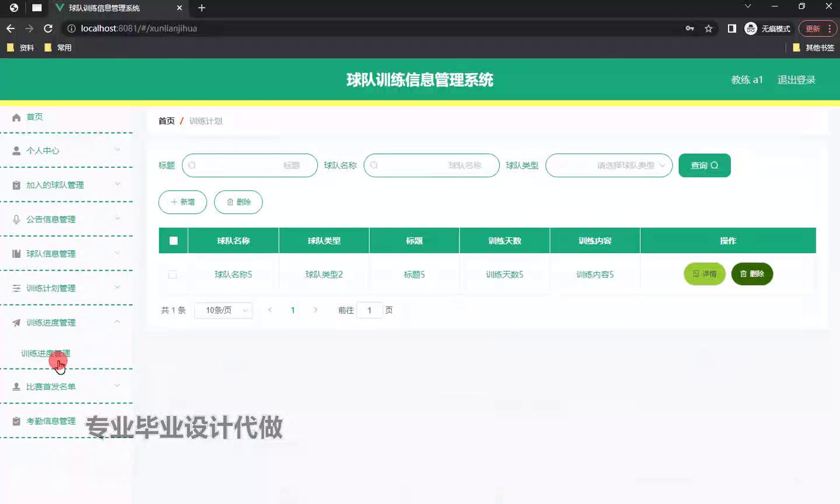The height and width of the screenshot is (504, 840).
Task: Check the checkbox for 球队名称5 row
Action: coord(173,274)
